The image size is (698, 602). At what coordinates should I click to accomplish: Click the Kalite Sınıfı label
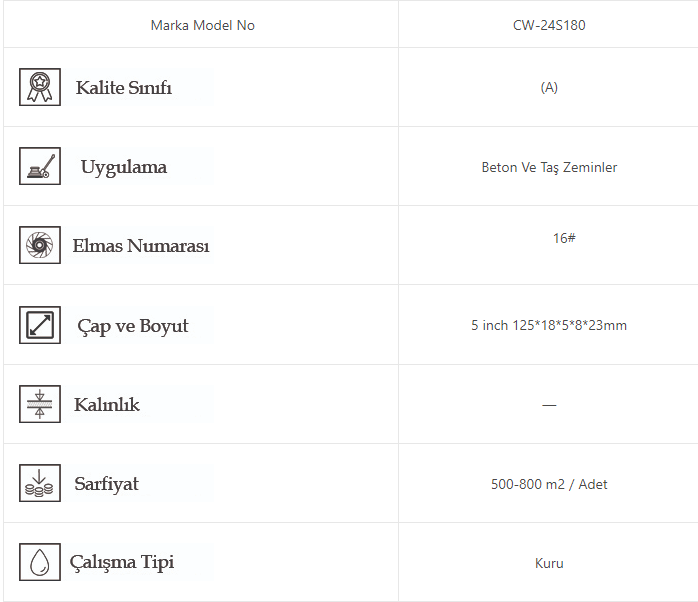click(124, 88)
